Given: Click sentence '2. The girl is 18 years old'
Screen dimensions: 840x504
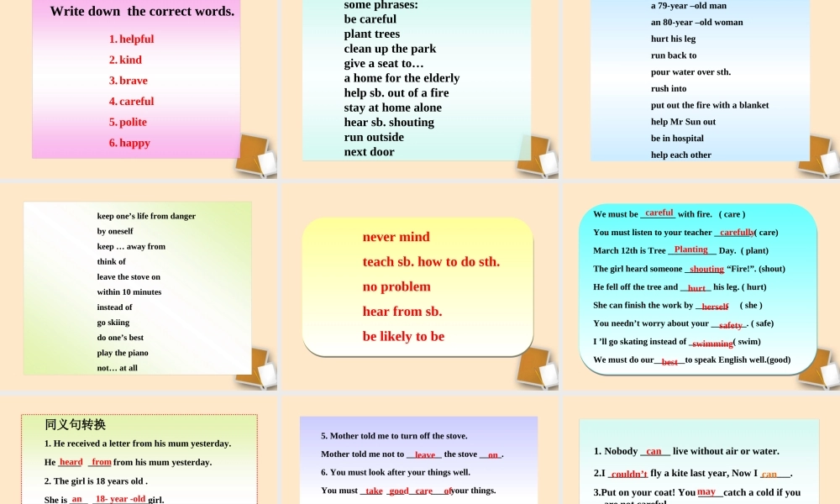Looking at the screenshot, I should click(x=96, y=481).
